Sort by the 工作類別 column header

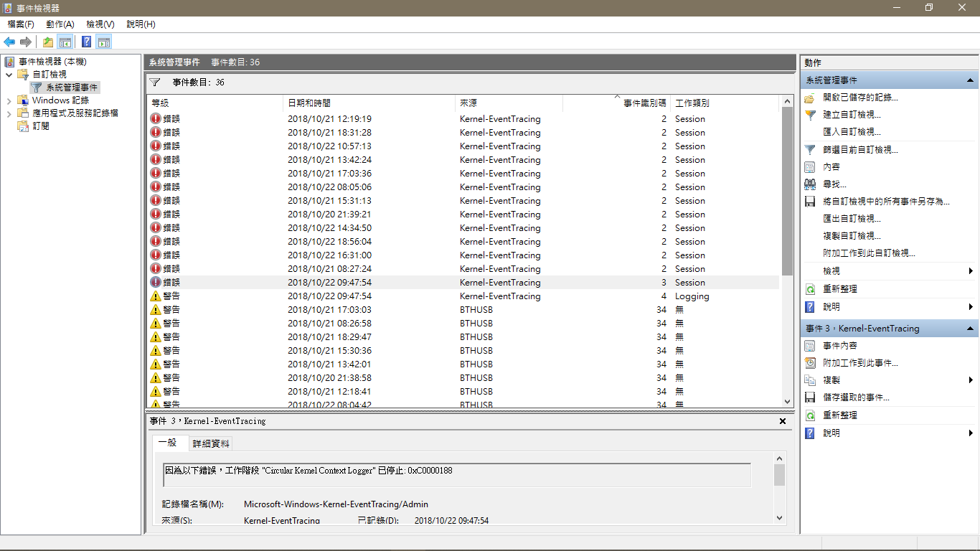tap(724, 103)
